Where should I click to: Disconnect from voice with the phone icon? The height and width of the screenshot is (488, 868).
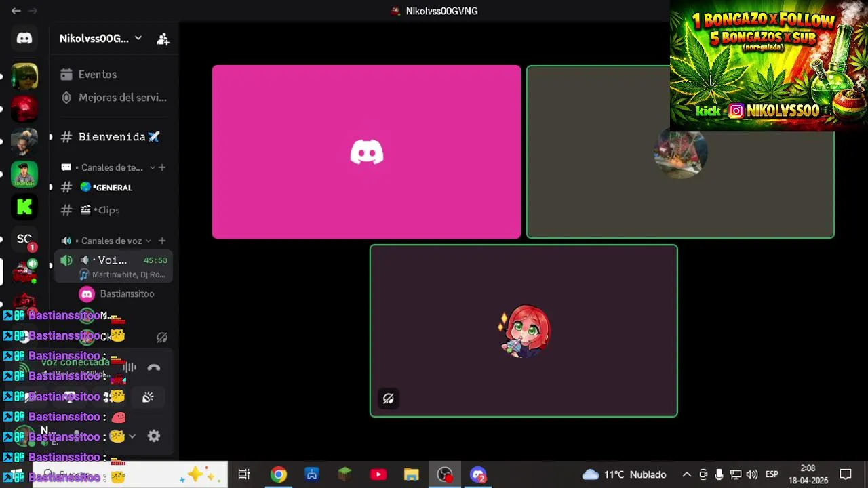tap(154, 368)
